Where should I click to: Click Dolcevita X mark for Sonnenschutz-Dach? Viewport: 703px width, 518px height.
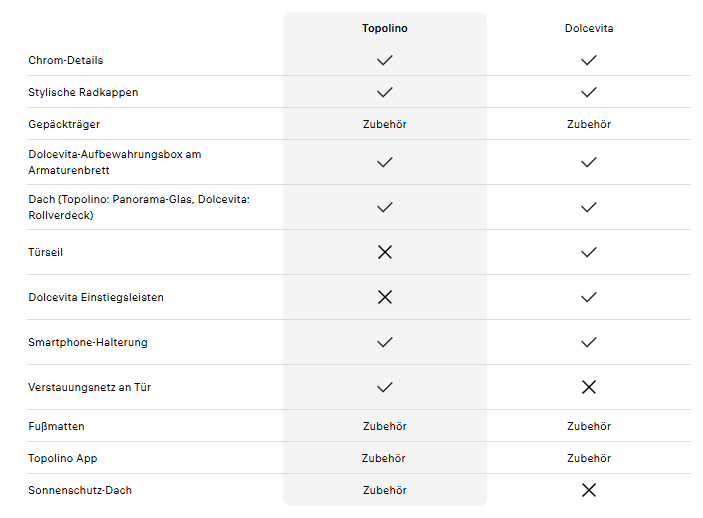click(589, 490)
